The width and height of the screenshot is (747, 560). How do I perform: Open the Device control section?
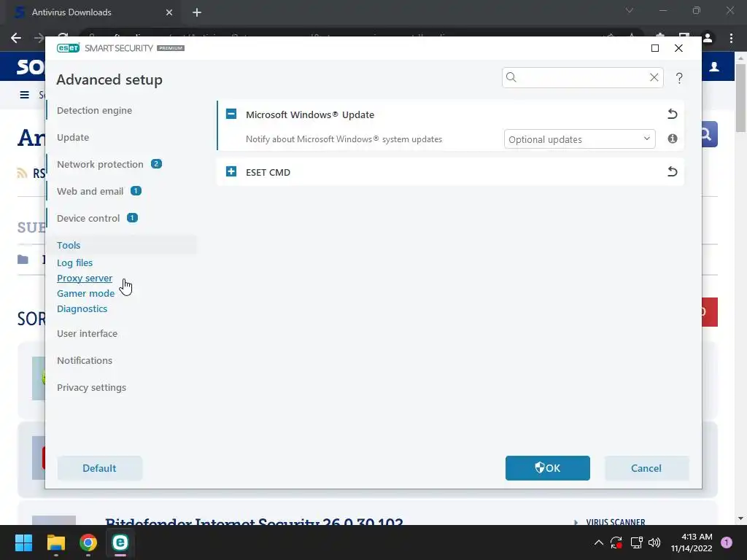click(88, 218)
